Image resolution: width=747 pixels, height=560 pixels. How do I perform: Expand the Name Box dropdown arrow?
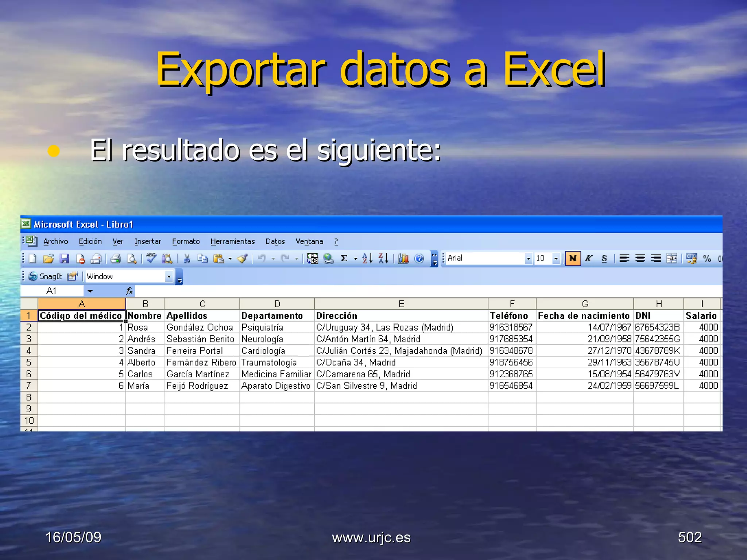[90, 291]
